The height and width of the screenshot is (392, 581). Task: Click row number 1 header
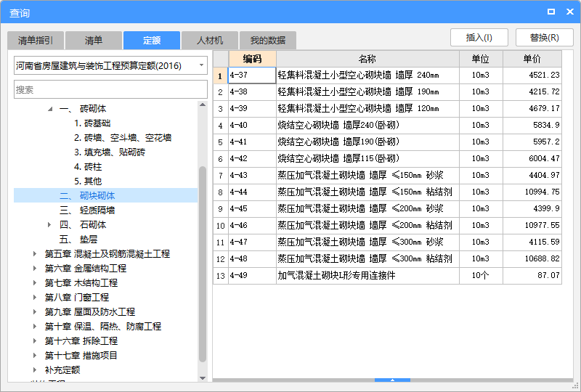[221, 75]
